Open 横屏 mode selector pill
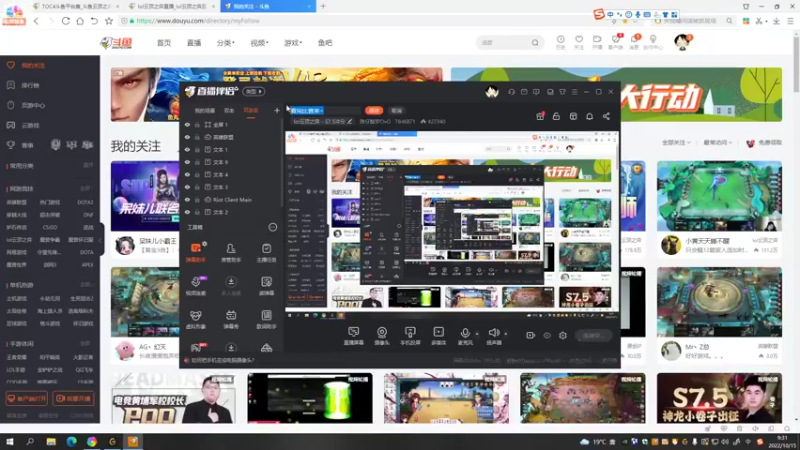The image size is (800, 450). 254,92
